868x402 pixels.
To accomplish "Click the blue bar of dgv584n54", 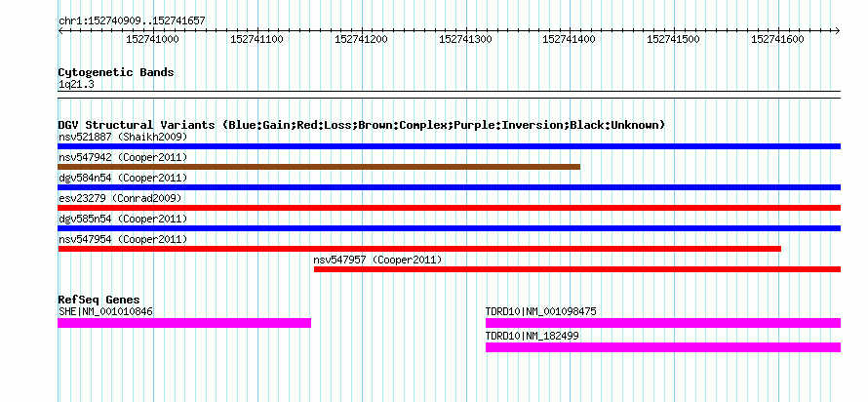I will (449, 187).
